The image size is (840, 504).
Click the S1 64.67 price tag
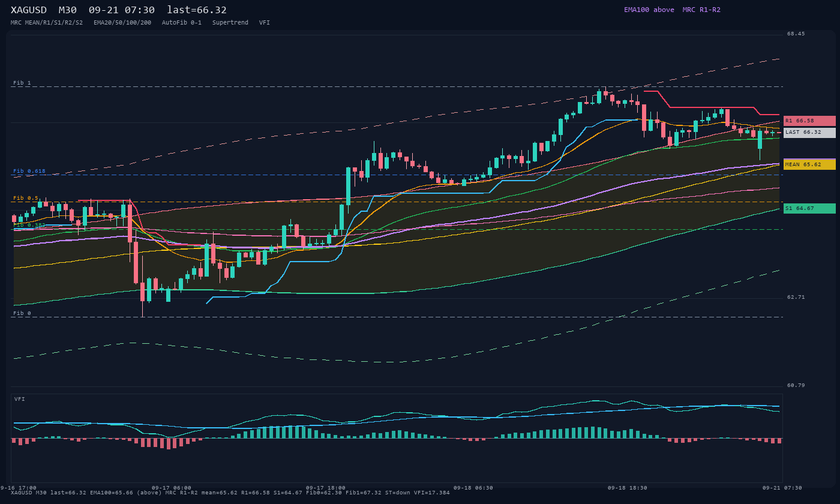[809, 208]
